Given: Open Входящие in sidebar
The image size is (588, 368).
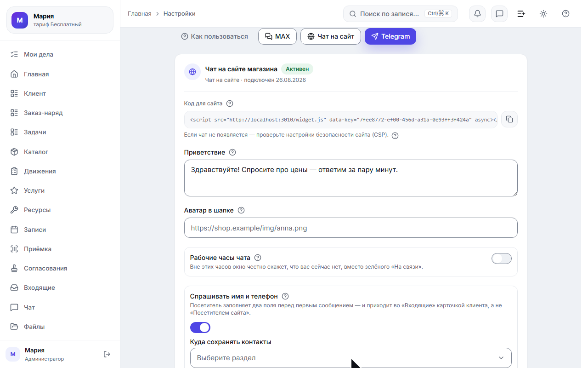Looking at the screenshot, I should 60,287.
